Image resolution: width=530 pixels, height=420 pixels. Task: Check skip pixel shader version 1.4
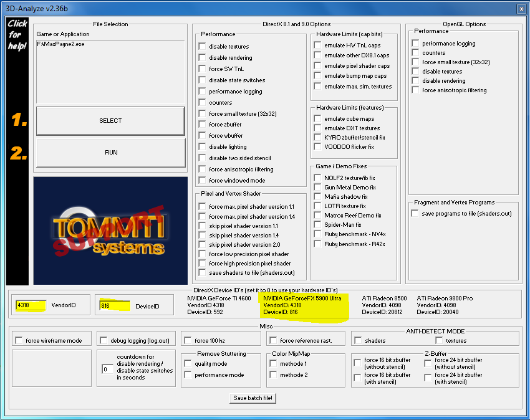click(x=202, y=235)
